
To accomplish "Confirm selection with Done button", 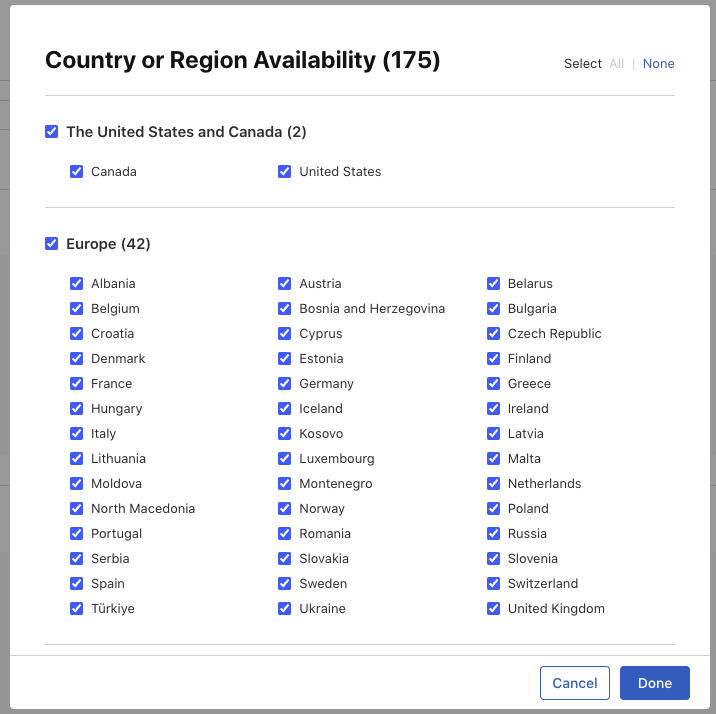I will [654, 683].
